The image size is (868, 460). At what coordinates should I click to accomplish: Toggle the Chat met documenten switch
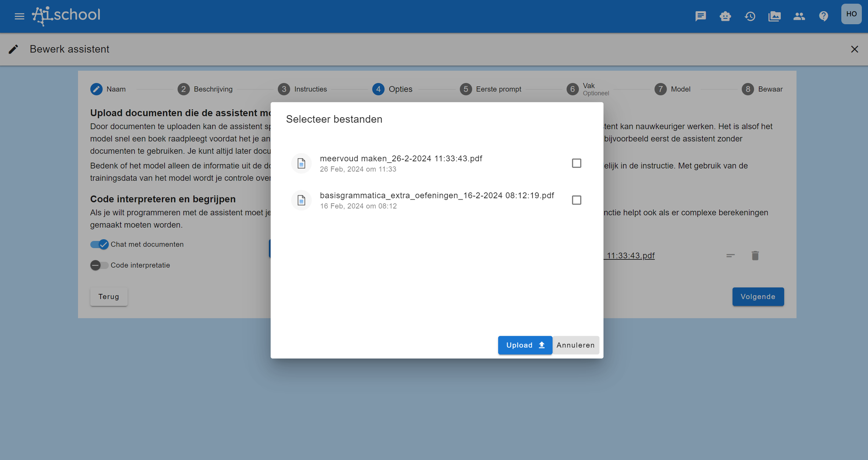[99, 245]
